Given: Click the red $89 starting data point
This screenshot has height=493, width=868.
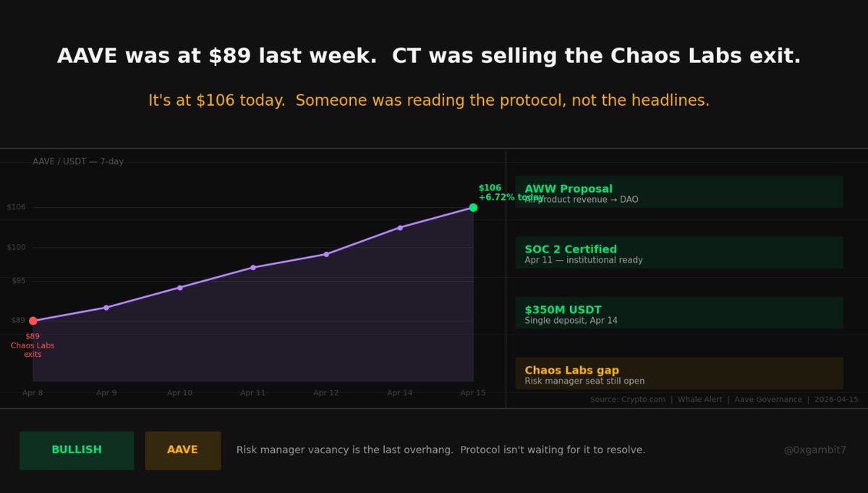Looking at the screenshot, I should pyautogui.click(x=33, y=321).
